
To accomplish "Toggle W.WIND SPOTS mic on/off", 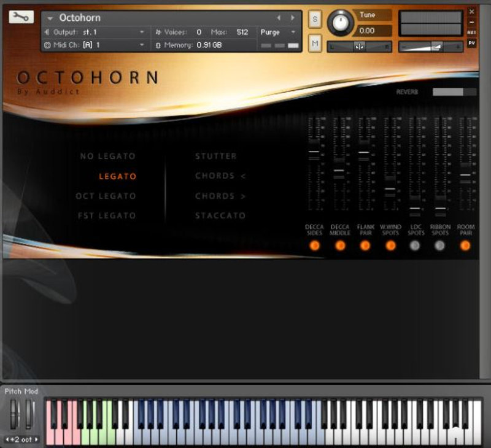I will click(x=390, y=245).
